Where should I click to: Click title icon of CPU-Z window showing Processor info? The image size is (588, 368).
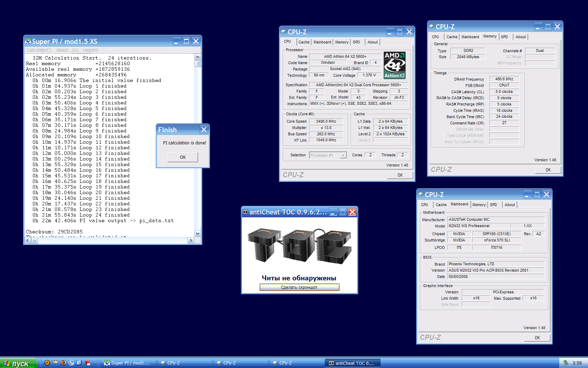(283, 32)
